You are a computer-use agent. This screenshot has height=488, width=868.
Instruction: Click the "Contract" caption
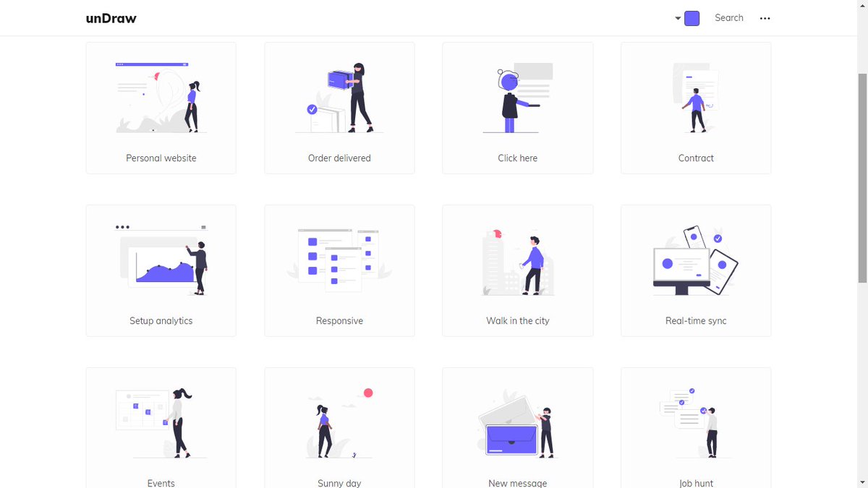point(696,158)
